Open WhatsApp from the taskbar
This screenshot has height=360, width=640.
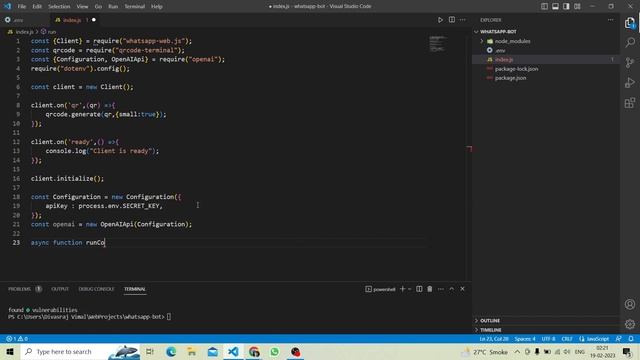pos(275,351)
